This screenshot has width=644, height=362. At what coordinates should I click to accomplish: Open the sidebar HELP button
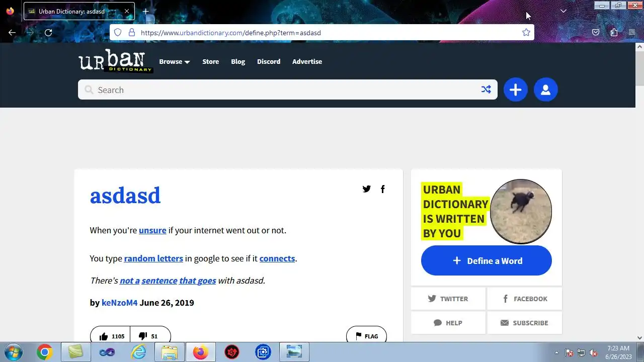point(448,323)
